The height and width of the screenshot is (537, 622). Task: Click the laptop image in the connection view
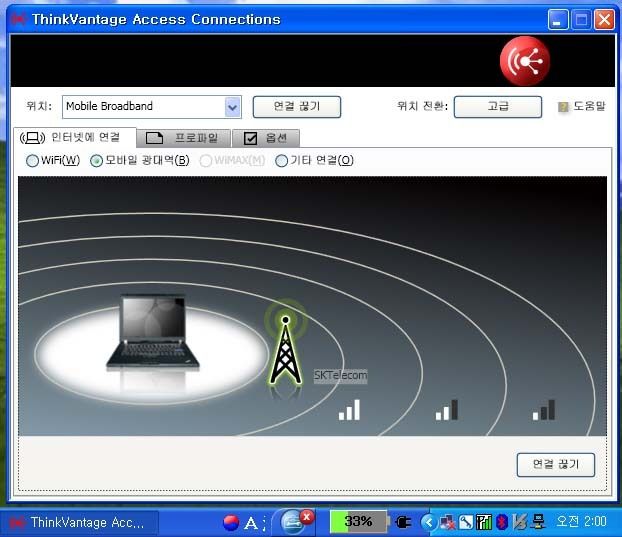[153, 332]
